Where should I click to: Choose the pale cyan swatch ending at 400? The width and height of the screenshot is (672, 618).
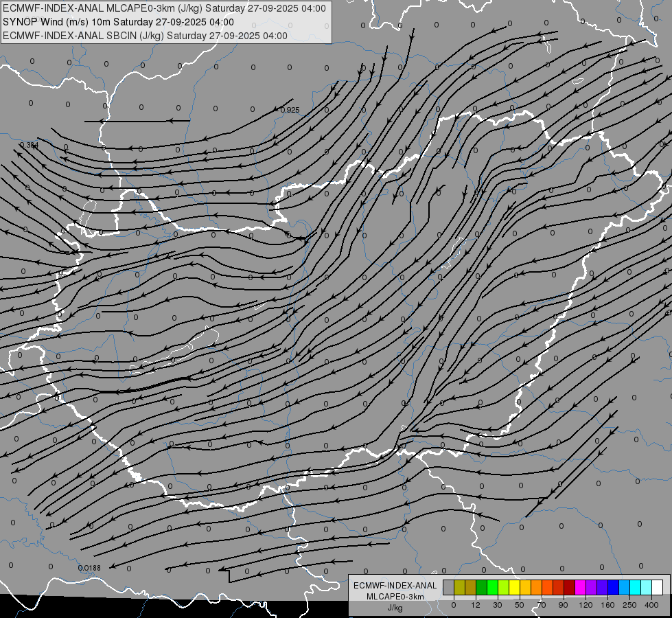[x=647, y=587]
